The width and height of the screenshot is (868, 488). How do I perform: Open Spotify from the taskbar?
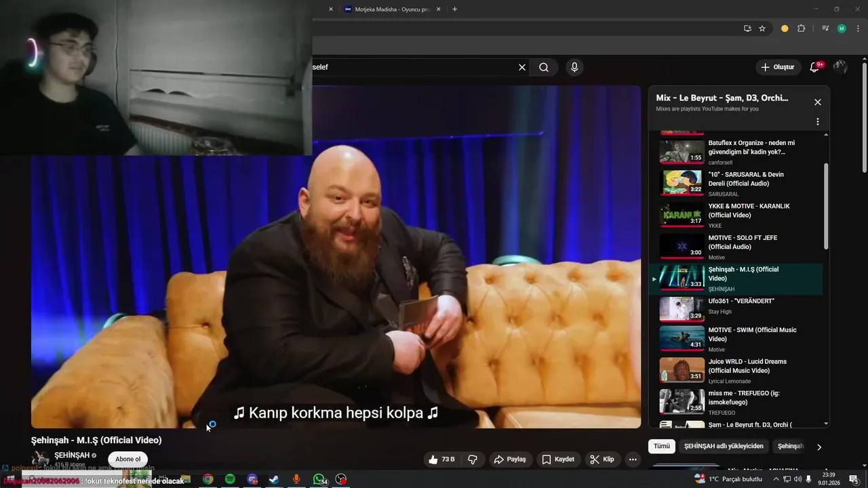pyautogui.click(x=230, y=479)
